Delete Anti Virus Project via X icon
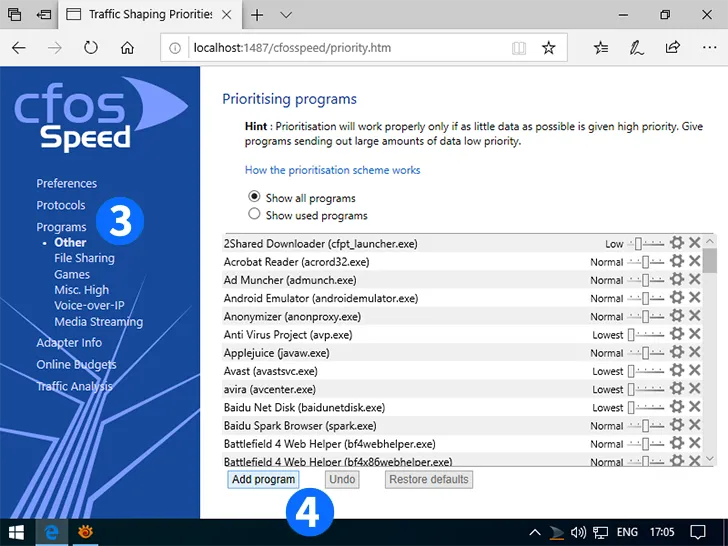This screenshot has width=728, height=546. pos(695,334)
